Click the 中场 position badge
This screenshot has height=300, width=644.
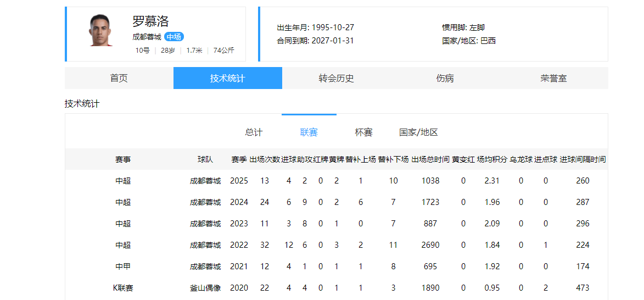174,37
